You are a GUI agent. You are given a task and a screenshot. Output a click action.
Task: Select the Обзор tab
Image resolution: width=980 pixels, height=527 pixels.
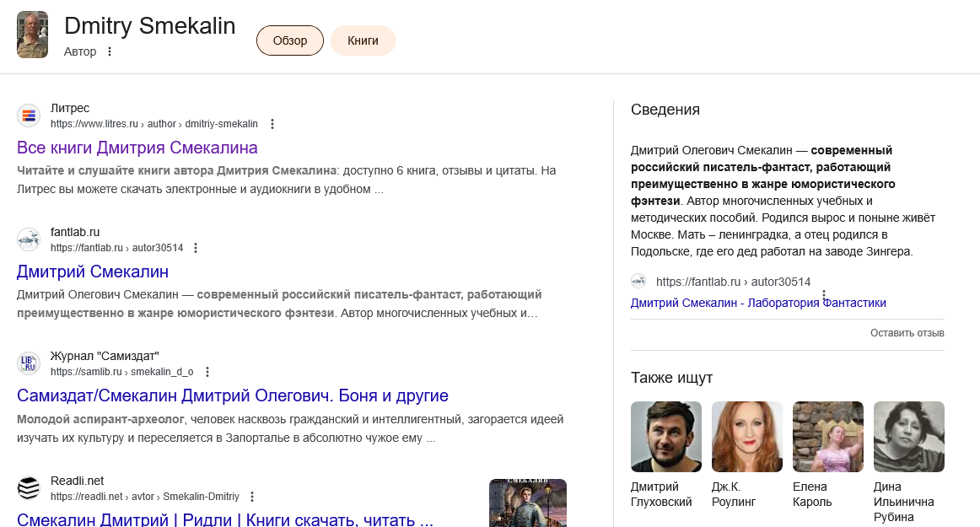click(x=290, y=40)
